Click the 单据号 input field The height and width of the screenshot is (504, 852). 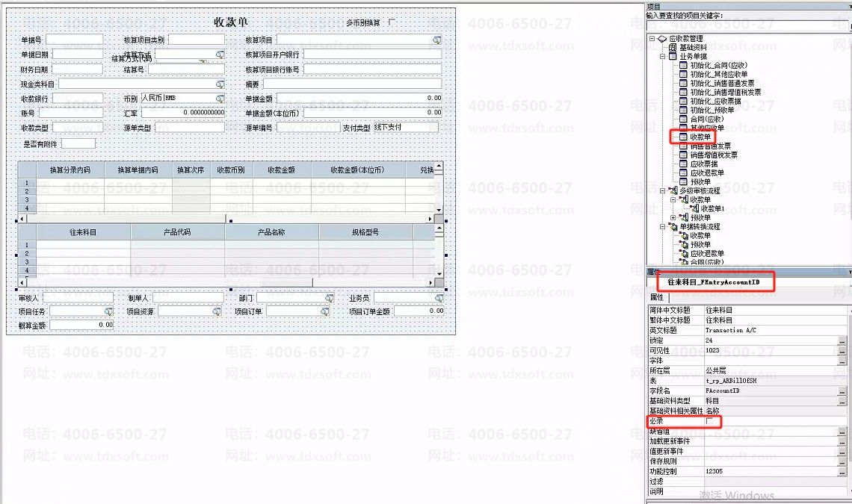pos(75,40)
